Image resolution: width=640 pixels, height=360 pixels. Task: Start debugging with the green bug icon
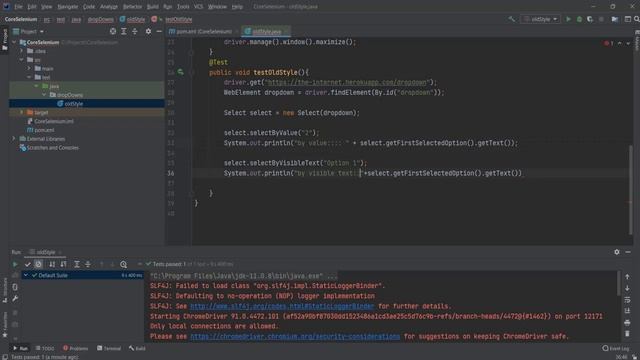[x=579, y=19]
